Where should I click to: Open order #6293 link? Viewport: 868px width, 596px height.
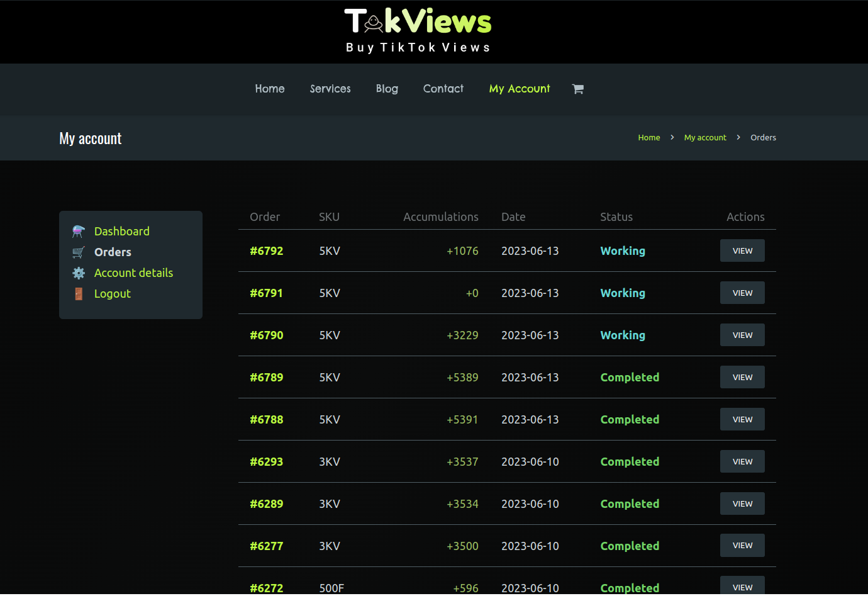(267, 462)
